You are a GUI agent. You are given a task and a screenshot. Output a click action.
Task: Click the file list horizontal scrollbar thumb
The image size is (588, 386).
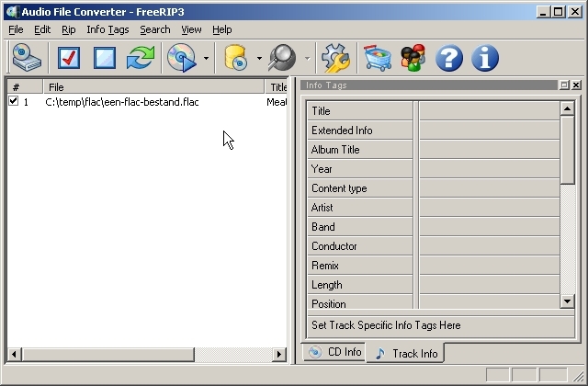click(108, 354)
